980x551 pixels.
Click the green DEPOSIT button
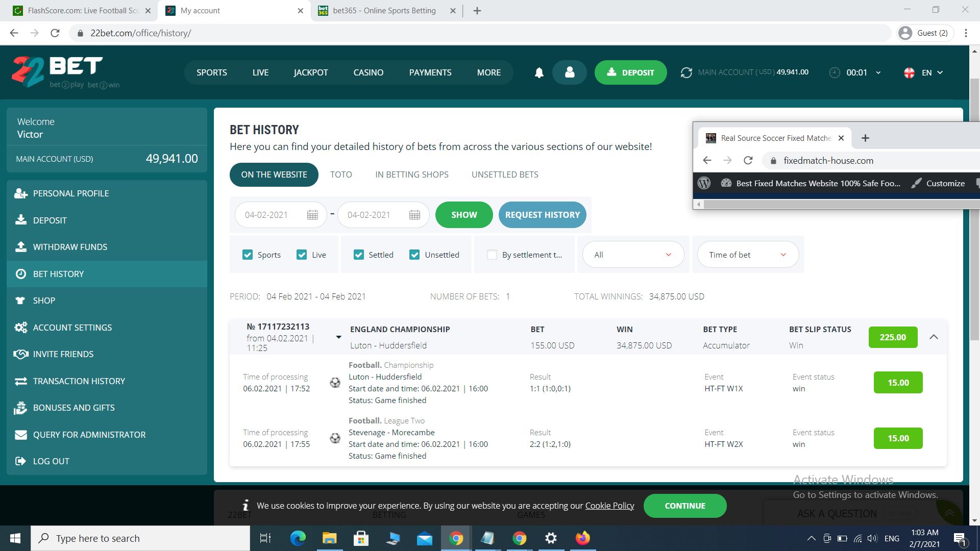(x=630, y=72)
